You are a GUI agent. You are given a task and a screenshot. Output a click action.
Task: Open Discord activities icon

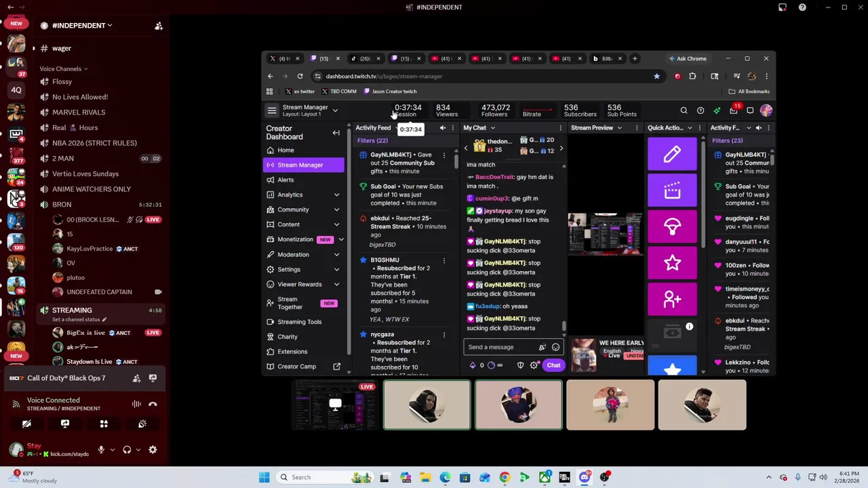click(104, 424)
